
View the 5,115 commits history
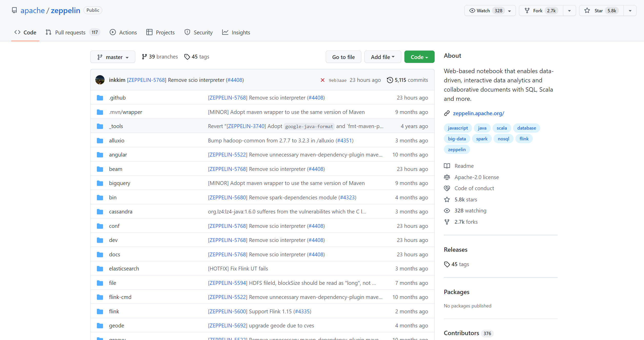coord(407,80)
